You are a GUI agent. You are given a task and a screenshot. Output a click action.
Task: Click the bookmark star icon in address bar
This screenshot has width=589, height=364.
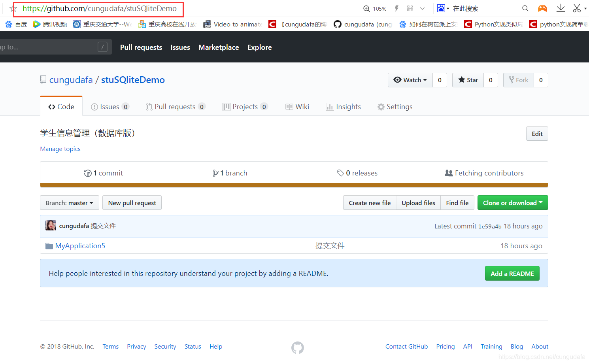click(13, 9)
